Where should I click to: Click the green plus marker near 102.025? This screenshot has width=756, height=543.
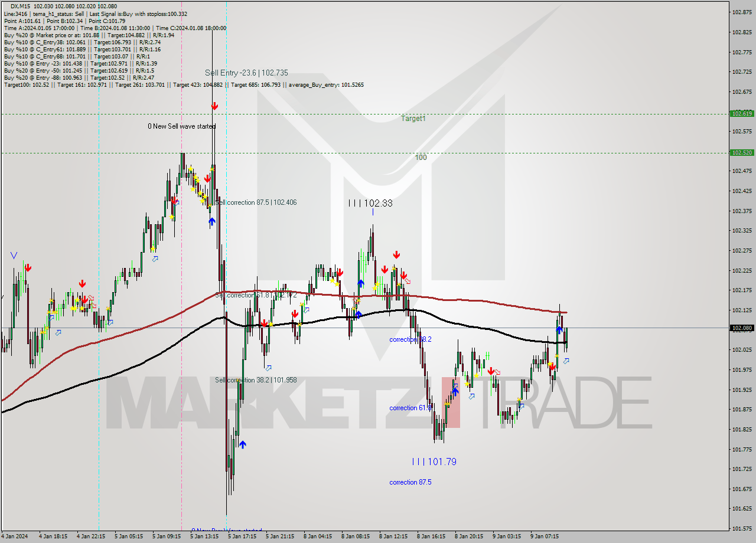487,355
